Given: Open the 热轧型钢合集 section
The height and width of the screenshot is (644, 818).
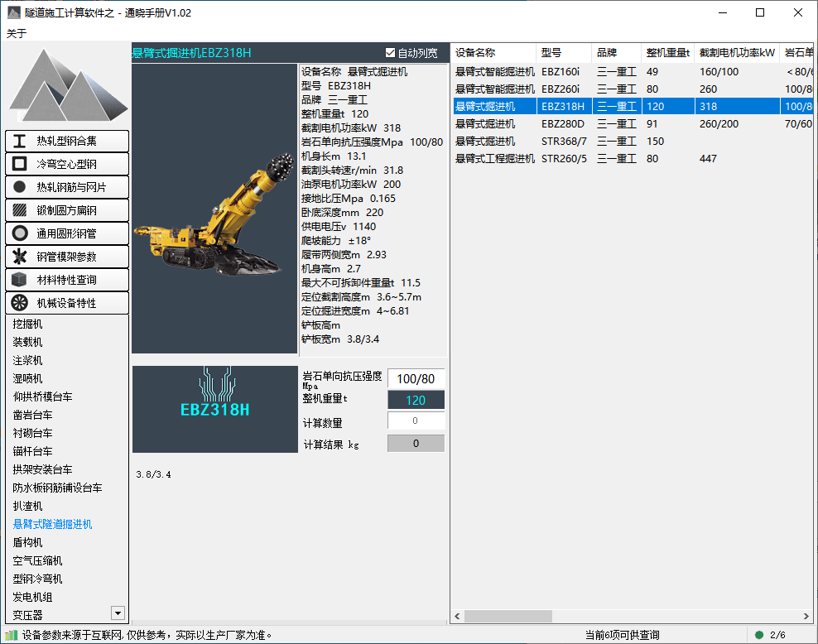Looking at the screenshot, I should coord(67,142).
